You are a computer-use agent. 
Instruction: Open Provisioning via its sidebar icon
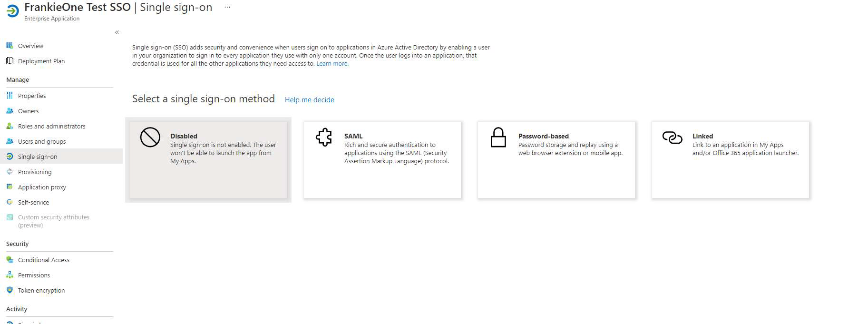pos(10,172)
